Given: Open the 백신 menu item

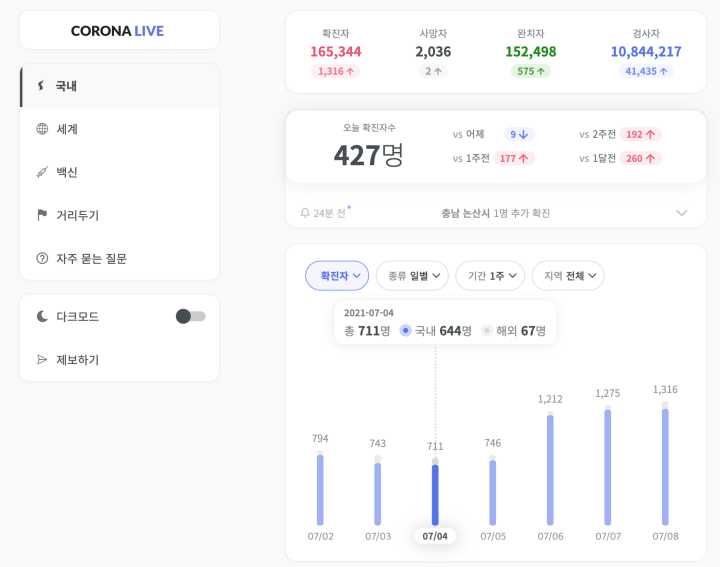Looking at the screenshot, I should click(x=119, y=172).
